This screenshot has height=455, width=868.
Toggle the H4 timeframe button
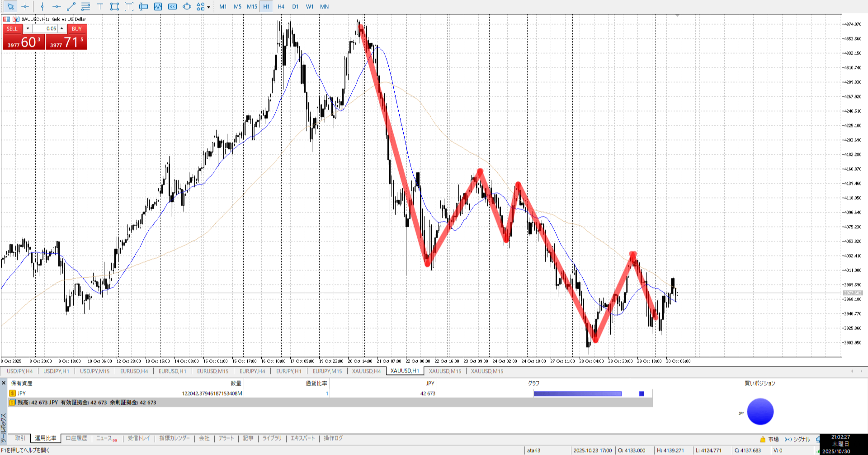click(x=281, y=7)
